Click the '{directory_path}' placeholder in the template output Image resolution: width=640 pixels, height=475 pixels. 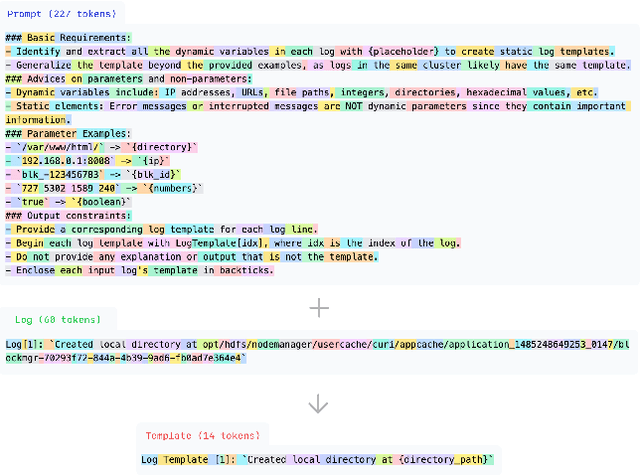coord(446,459)
